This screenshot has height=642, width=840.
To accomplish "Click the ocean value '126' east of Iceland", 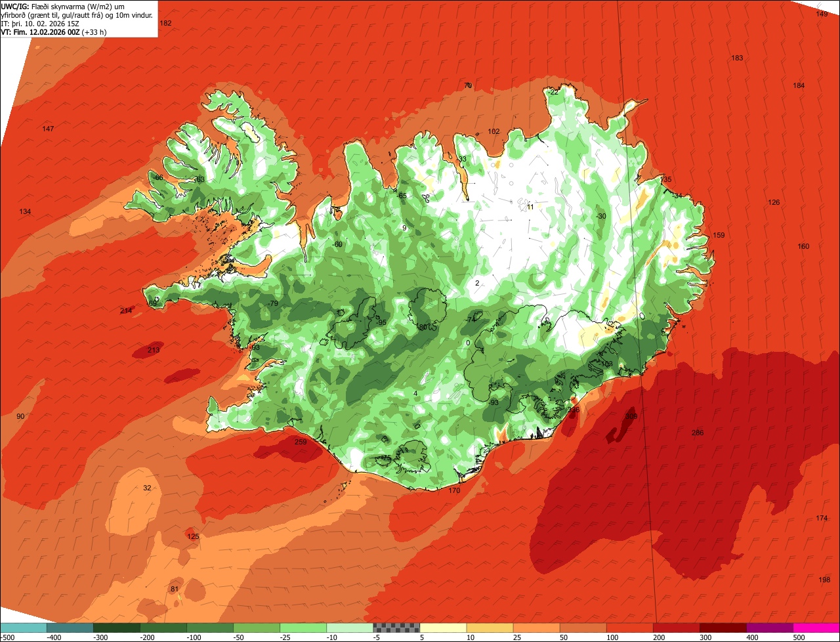I will pyautogui.click(x=774, y=202).
